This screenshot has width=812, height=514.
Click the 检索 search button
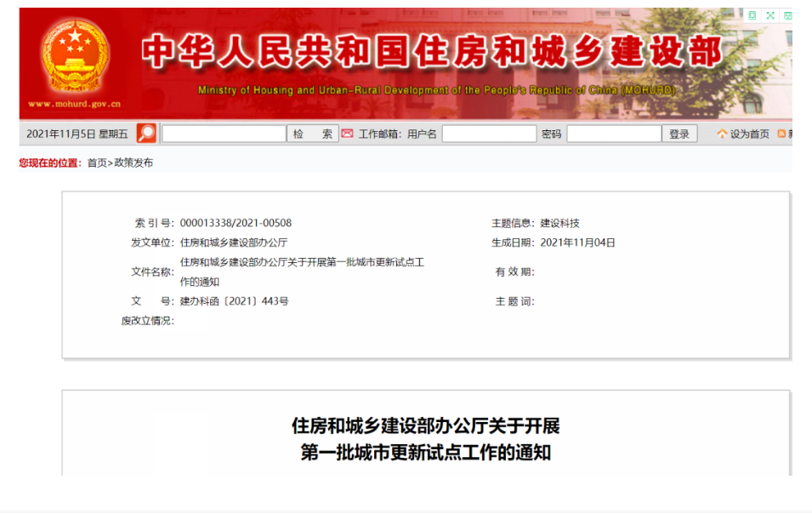tap(313, 134)
